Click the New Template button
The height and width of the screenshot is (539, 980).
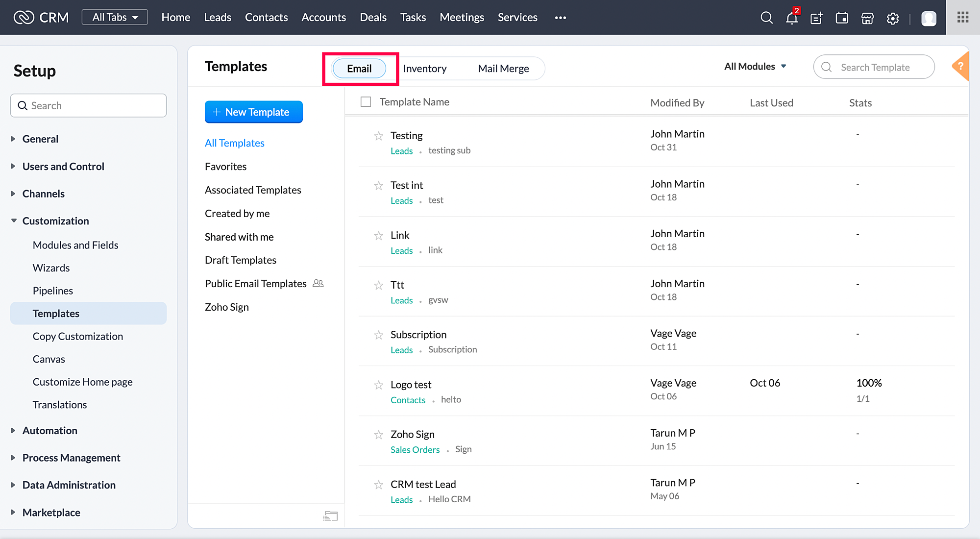[x=253, y=112]
